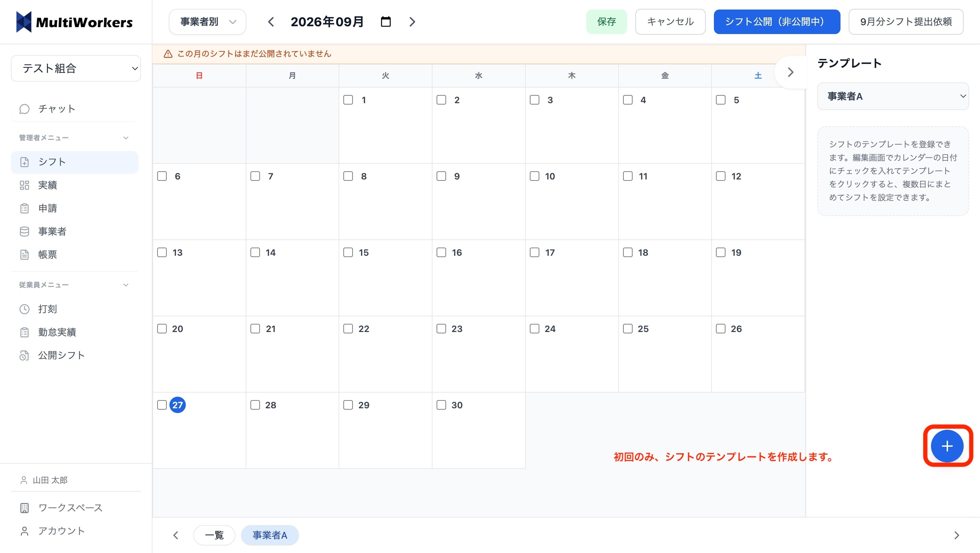Go to previous month arrow
The height and width of the screenshot is (553, 980).
tap(271, 22)
